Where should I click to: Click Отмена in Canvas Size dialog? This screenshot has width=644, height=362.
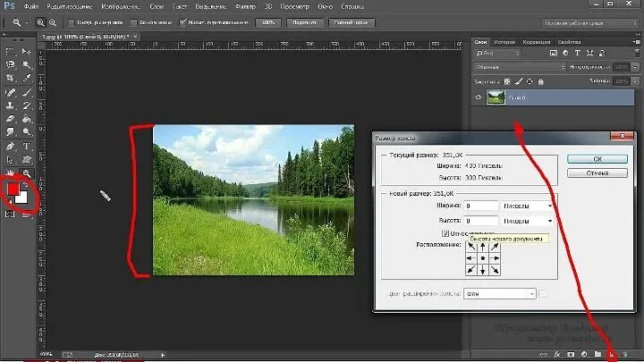click(x=597, y=173)
